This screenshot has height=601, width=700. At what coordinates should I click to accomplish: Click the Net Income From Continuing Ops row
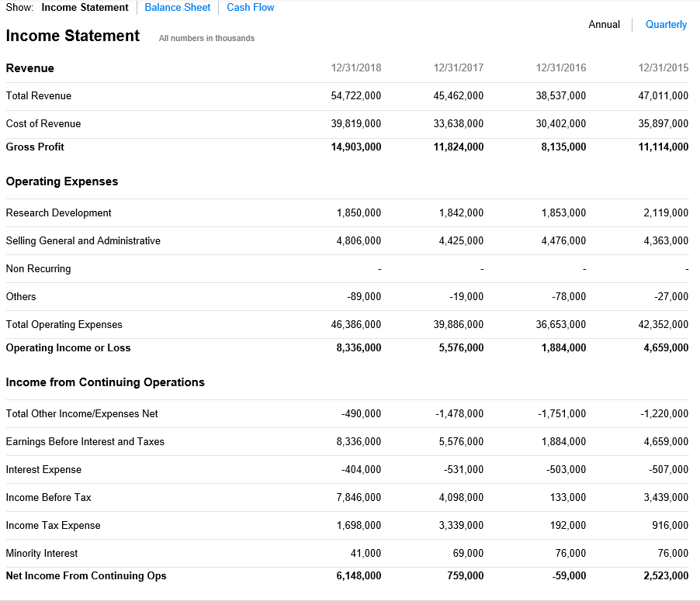point(85,575)
